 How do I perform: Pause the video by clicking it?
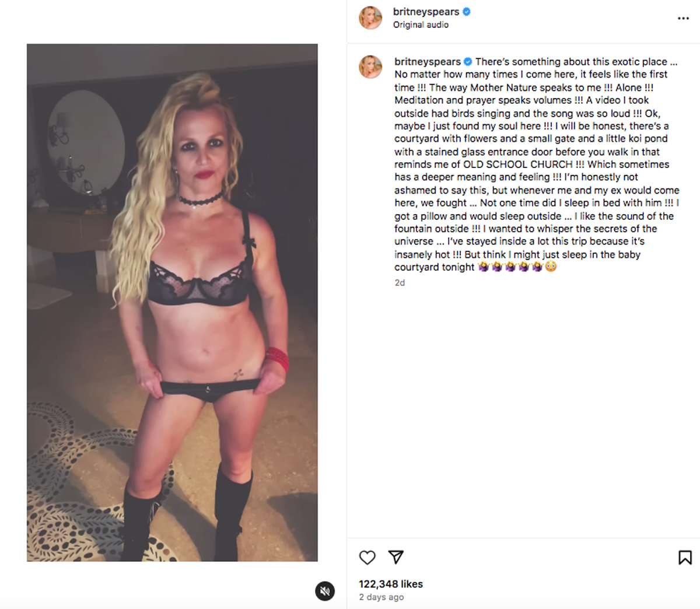click(x=172, y=302)
